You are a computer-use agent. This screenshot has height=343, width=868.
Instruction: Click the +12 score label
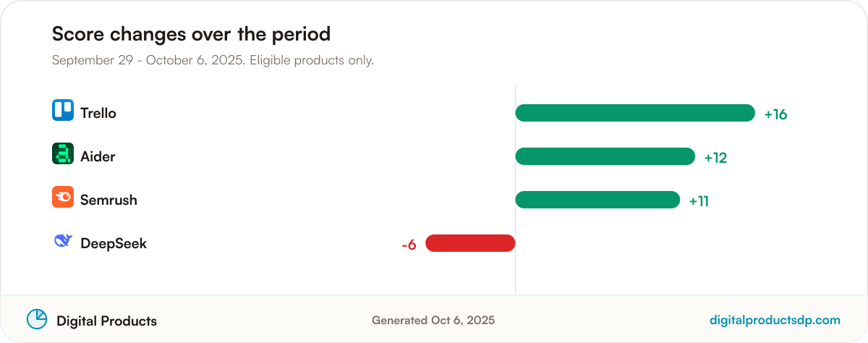click(715, 158)
